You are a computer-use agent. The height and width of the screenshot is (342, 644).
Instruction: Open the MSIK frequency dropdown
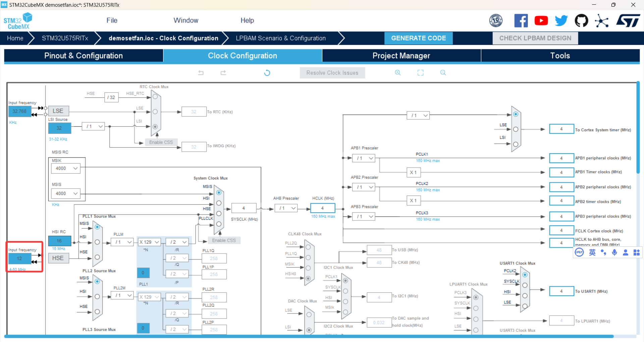(x=66, y=168)
